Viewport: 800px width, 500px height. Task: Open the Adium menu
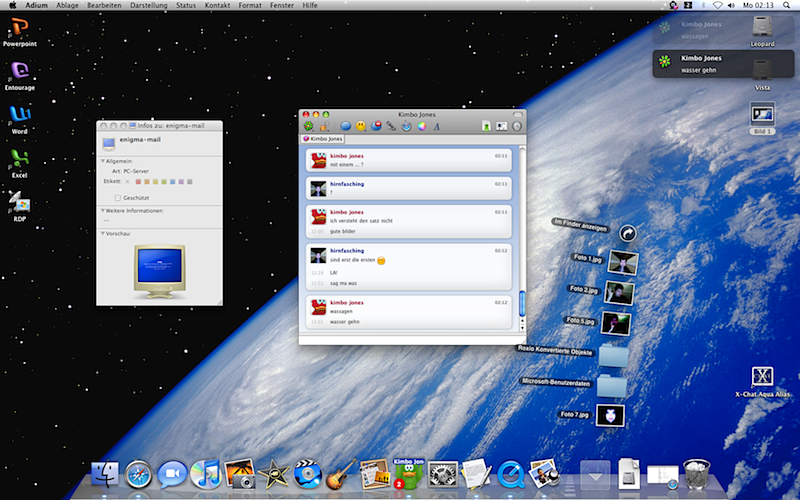(36, 5)
